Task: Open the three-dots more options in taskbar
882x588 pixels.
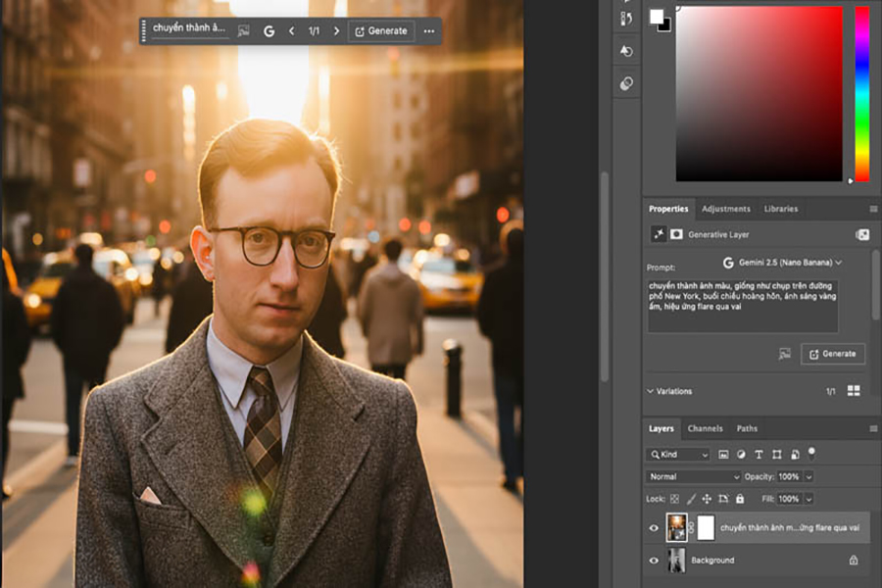Action: [x=429, y=31]
